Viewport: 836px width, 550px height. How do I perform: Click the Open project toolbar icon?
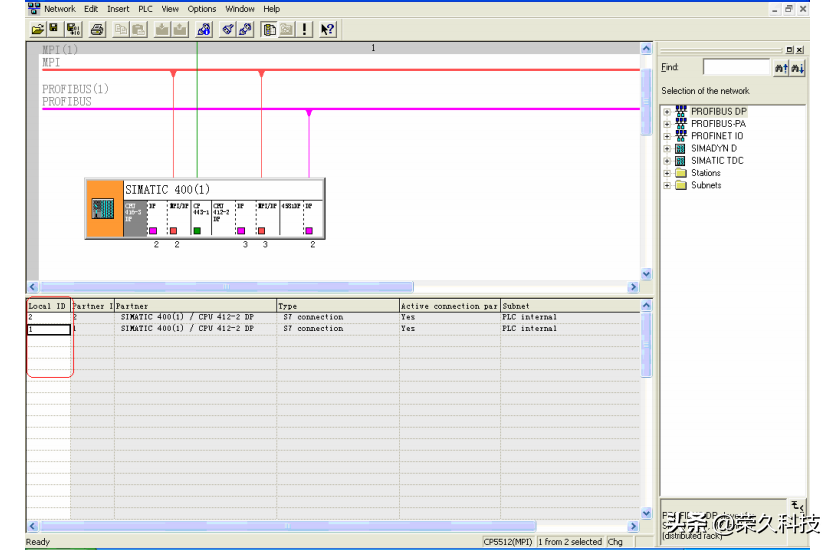37,29
